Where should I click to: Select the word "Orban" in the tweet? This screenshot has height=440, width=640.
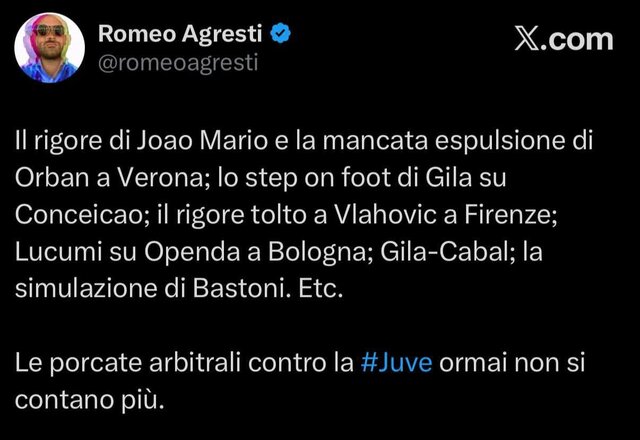[x=49, y=176]
